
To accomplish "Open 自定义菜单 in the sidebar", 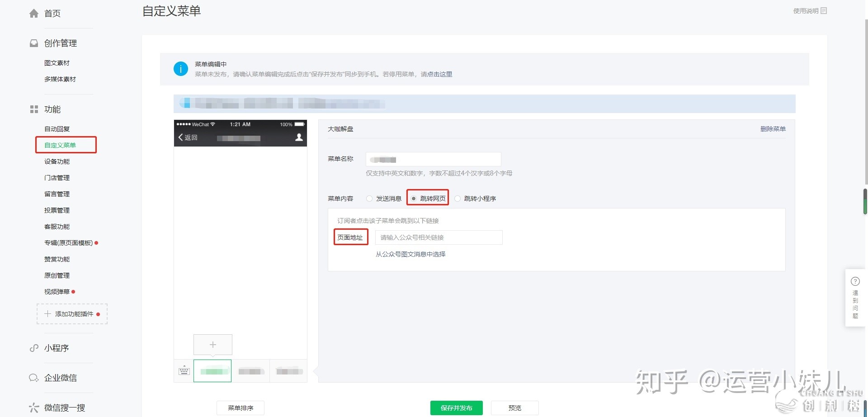I will [60, 145].
